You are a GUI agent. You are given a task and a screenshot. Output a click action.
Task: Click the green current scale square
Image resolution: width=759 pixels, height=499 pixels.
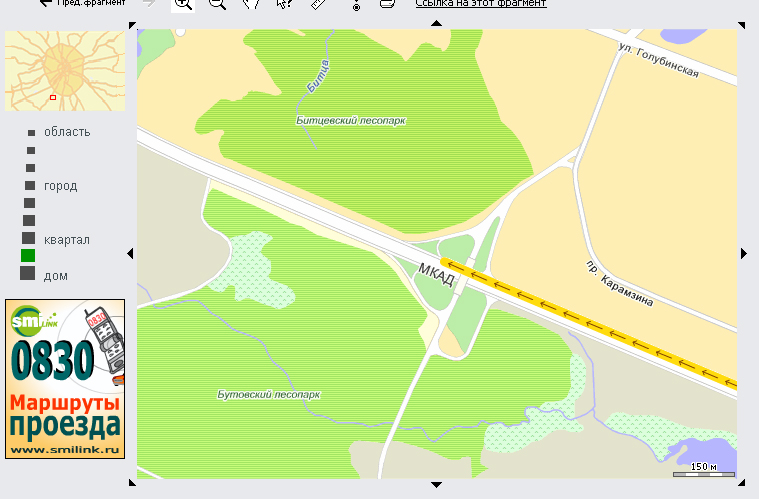click(28, 256)
